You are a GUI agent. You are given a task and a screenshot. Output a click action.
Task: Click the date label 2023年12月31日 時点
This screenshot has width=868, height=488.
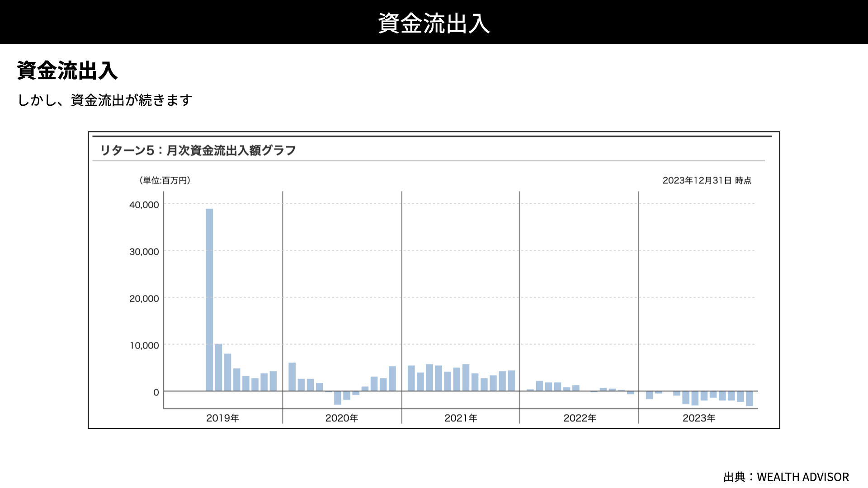707,180
